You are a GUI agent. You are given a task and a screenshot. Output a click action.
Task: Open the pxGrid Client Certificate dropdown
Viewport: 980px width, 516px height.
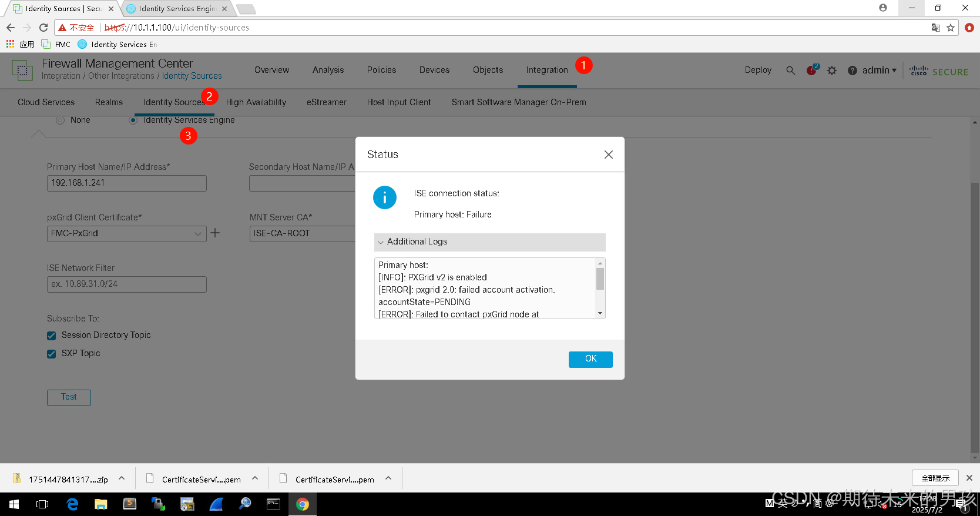(x=127, y=234)
